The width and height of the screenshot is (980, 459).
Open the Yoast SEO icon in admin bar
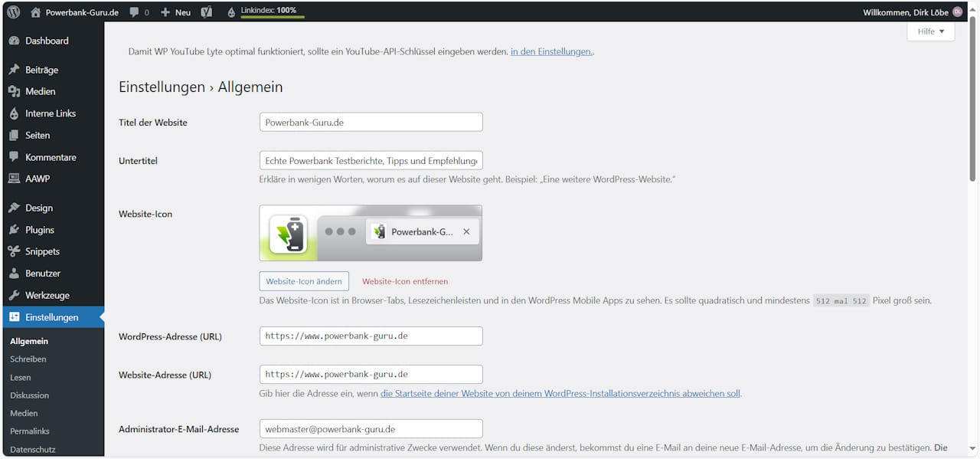point(206,12)
